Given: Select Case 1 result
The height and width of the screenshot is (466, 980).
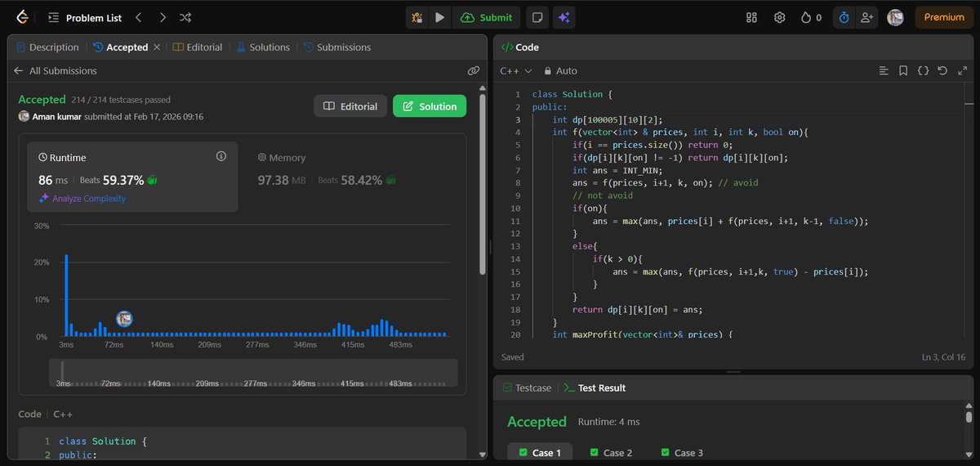Looking at the screenshot, I should 540,453.
